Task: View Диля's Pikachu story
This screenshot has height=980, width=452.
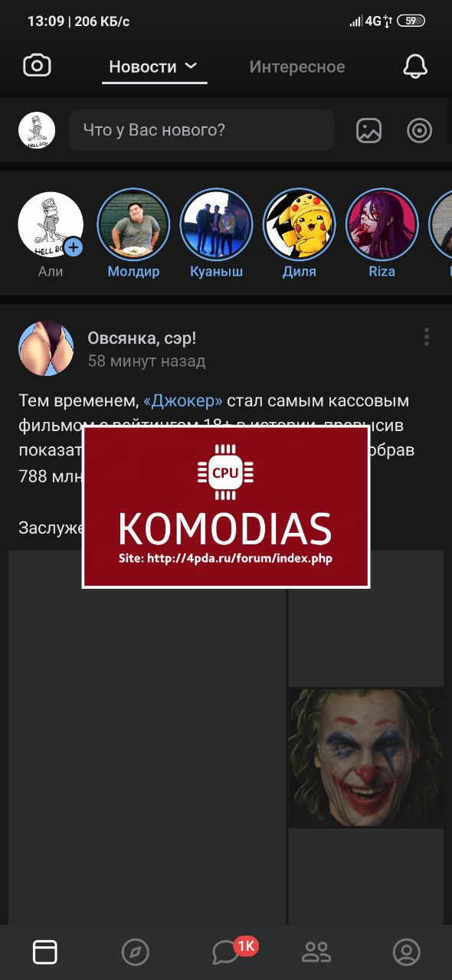Action: click(x=299, y=224)
